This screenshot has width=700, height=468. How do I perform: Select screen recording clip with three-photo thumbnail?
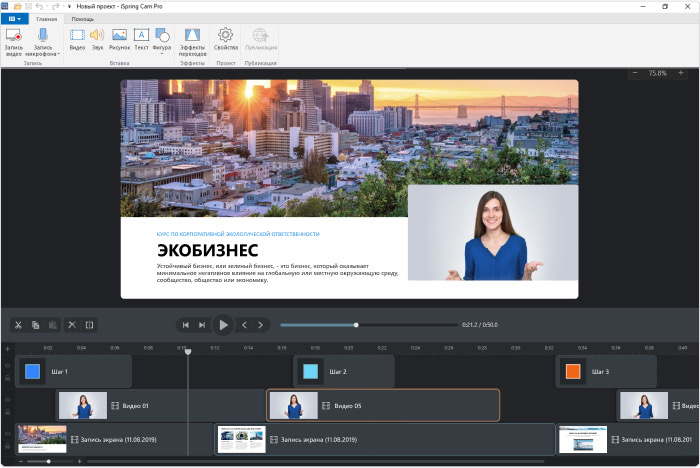coord(385,439)
